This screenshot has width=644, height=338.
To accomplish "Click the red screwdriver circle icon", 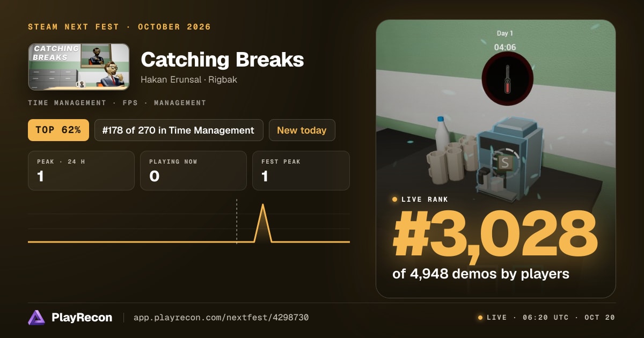I will coord(507,78).
